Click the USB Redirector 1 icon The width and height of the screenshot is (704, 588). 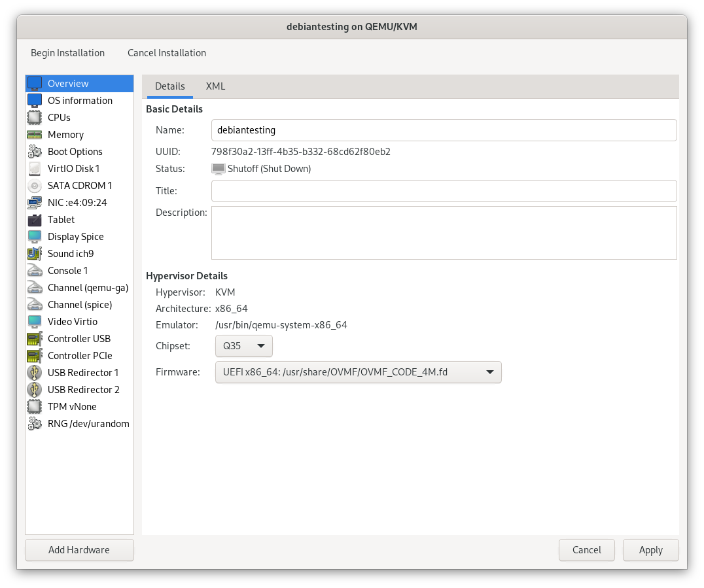pyautogui.click(x=35, y=373)
